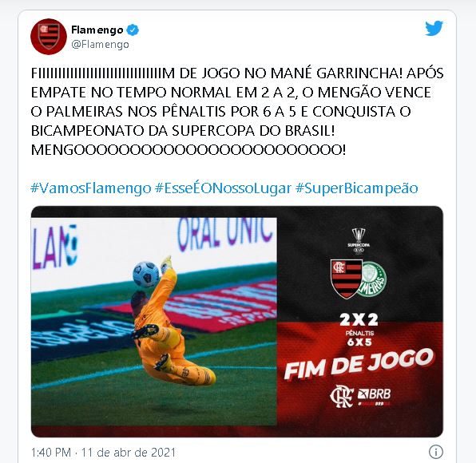Click the BRB sponsor logo
Viewport: 476px width, 463px height.
[374, 396]
